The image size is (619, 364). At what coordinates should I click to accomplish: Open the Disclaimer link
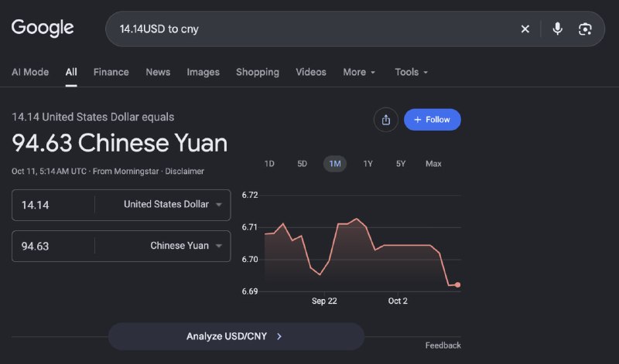click(x=184, y=171)
